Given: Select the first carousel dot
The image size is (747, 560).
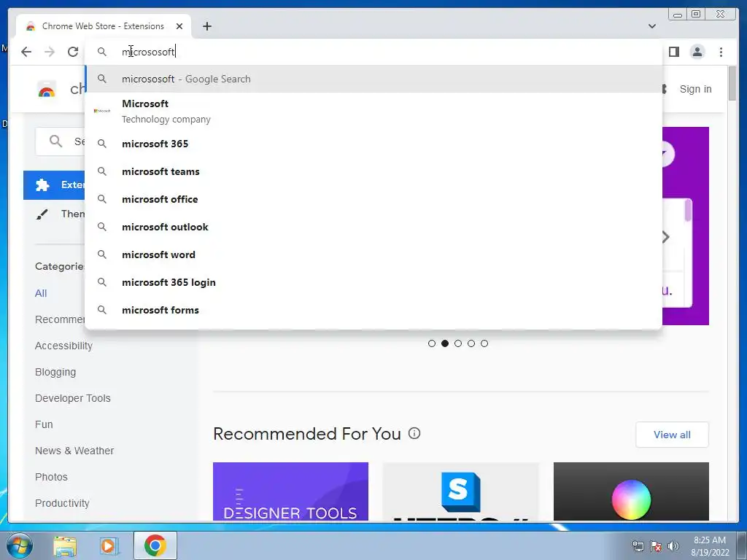Looking at the screenshot, I should (x=432, y=343).
